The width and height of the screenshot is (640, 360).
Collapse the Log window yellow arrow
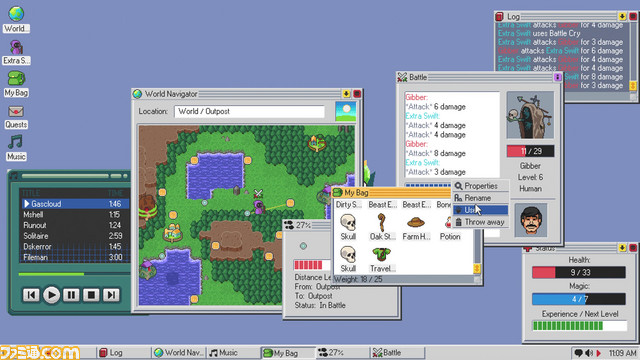click(x=622, y=16)
